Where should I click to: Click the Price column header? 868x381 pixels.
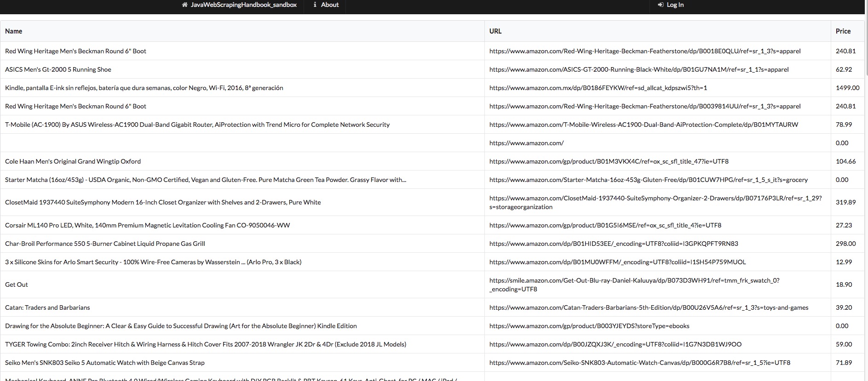coord(843,31)
